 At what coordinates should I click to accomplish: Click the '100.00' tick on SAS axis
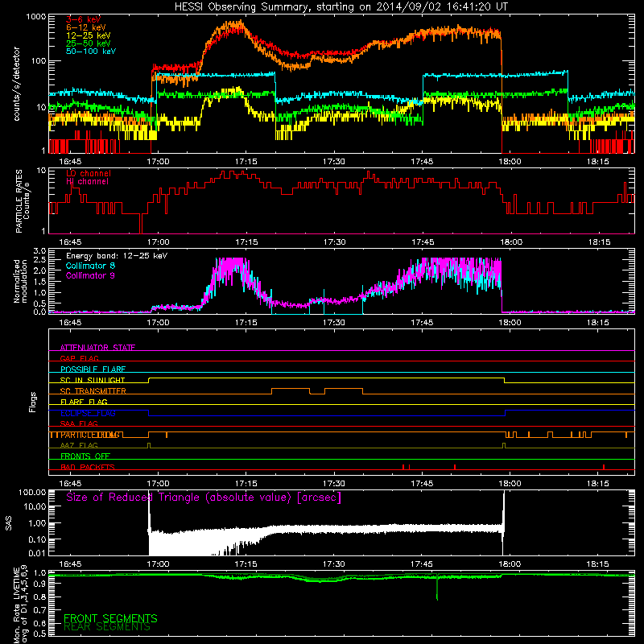32,492
